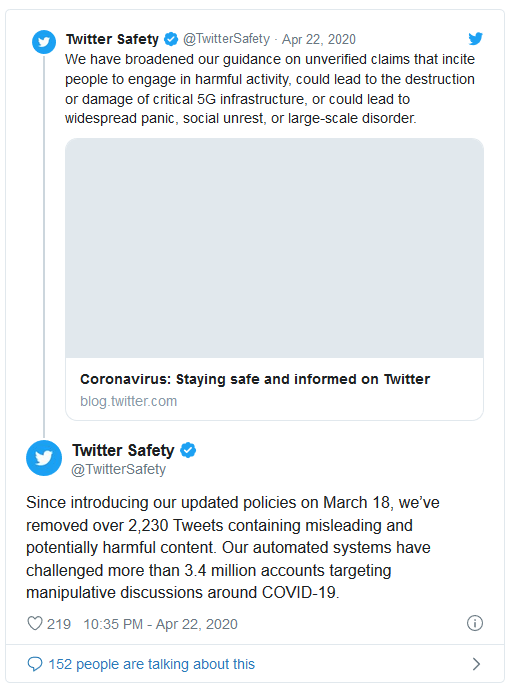Screen dimensions: 513x693
Task: Open the blank link card preview image
Action: 274,248
